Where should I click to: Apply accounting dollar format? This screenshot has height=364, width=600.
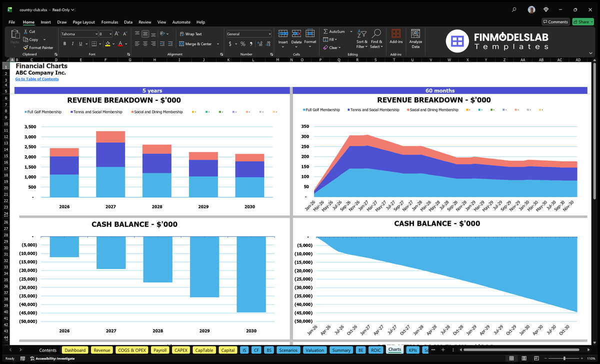coord(229,44)
